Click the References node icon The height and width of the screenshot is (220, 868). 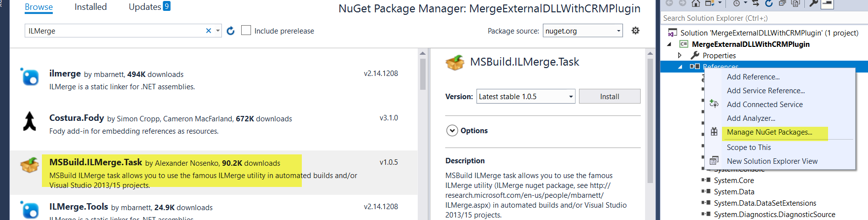coord(694,66)
